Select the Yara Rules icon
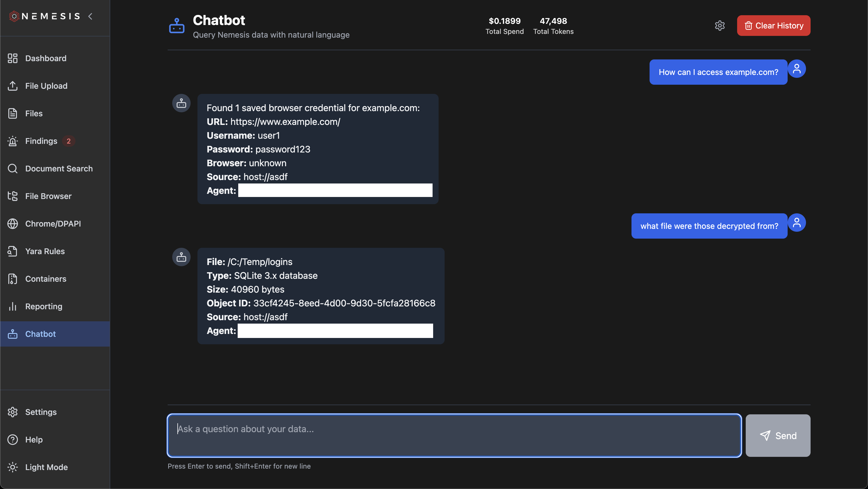This screenshot has width=868, height=489. click(13, 251)
